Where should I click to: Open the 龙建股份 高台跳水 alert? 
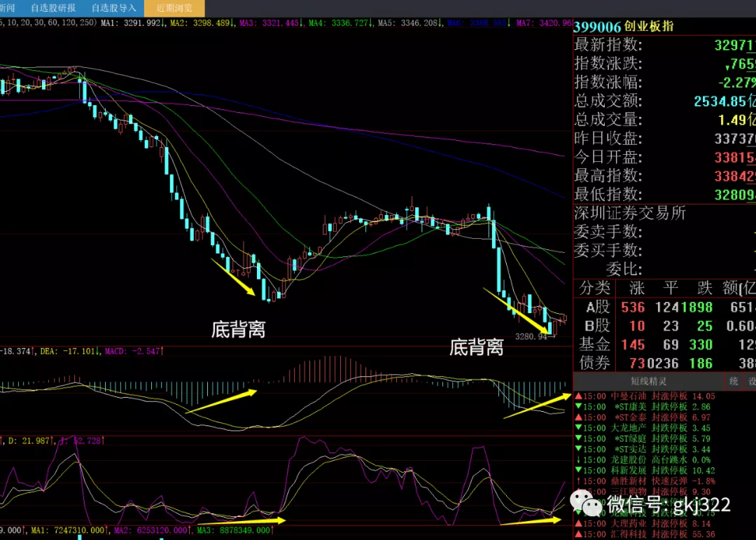pos(643,460)
